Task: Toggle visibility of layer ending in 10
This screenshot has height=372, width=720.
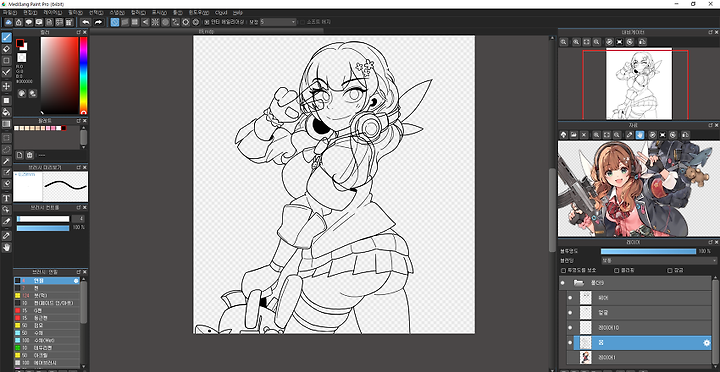Action: (x=570, y=327)
